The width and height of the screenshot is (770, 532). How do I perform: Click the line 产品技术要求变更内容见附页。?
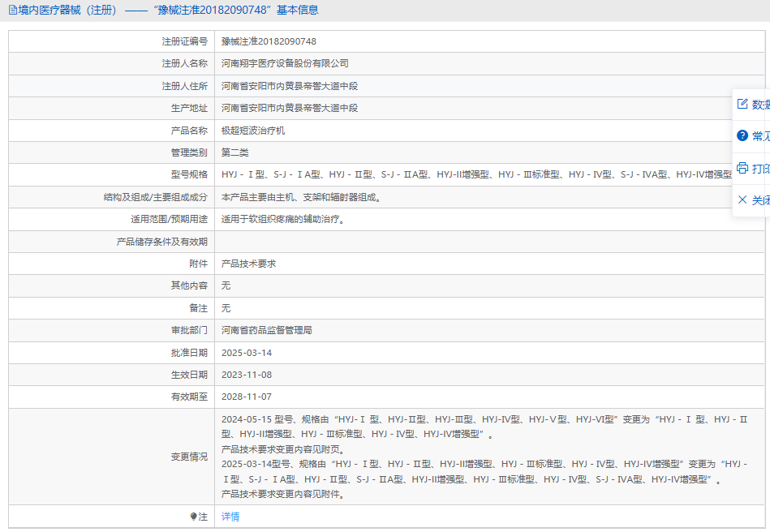[285, 449]
